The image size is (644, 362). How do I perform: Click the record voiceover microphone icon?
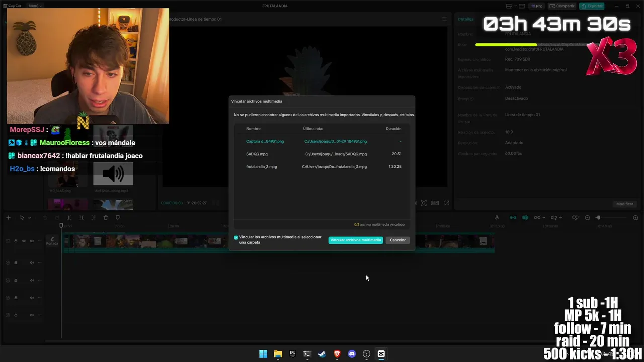tap(497, 218)
